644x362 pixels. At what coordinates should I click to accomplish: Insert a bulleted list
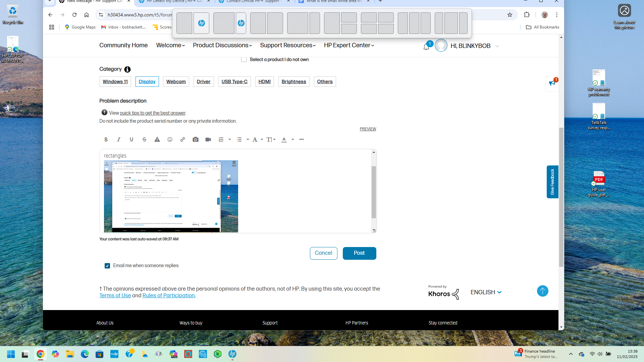coord(239,139)
